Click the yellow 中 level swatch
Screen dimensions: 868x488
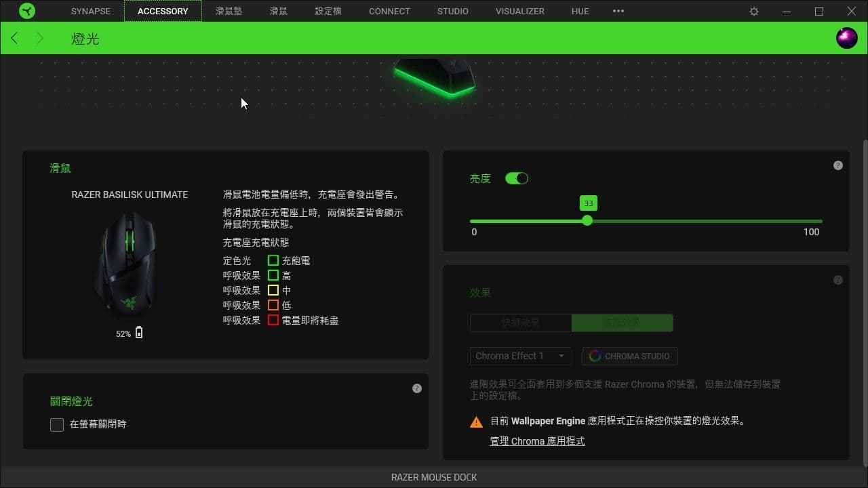tap(273, 290)
